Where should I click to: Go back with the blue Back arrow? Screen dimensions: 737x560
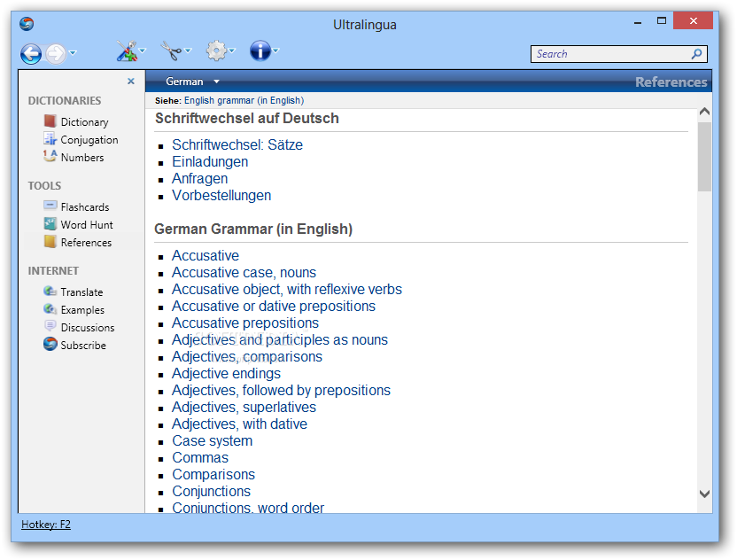pyautogui.click(x=31, y=53)
